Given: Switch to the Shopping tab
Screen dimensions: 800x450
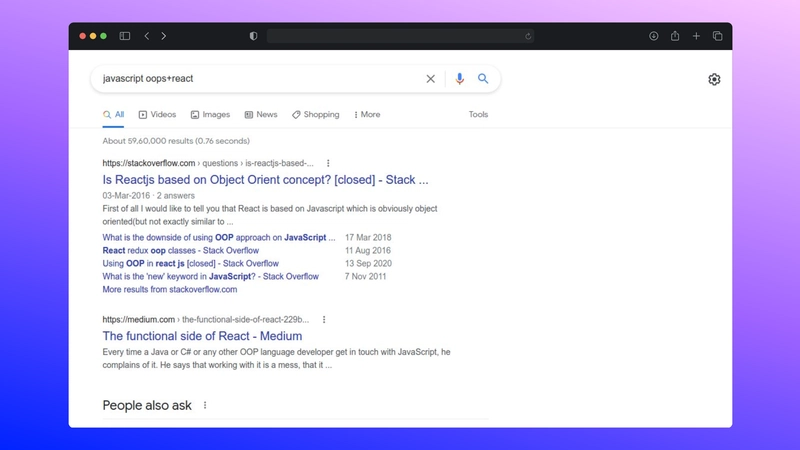Looking at the screenshot, I should tap(315, 115).
